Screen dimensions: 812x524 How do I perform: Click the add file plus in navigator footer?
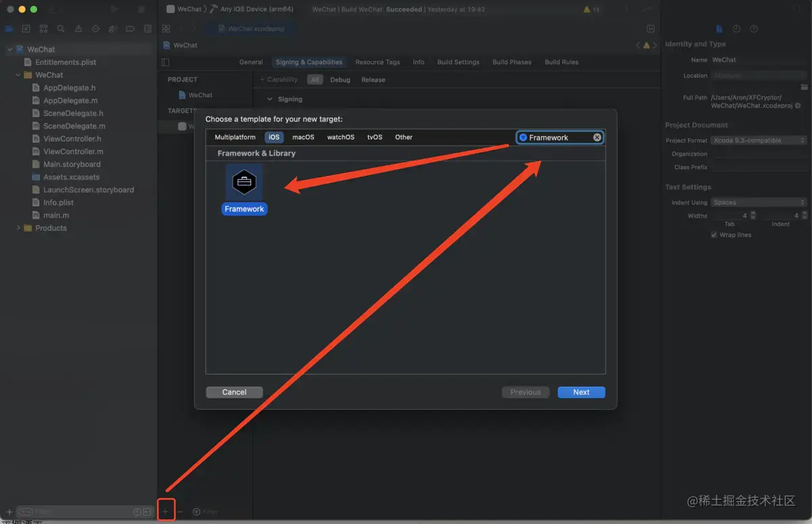click(x=9, y=513)
